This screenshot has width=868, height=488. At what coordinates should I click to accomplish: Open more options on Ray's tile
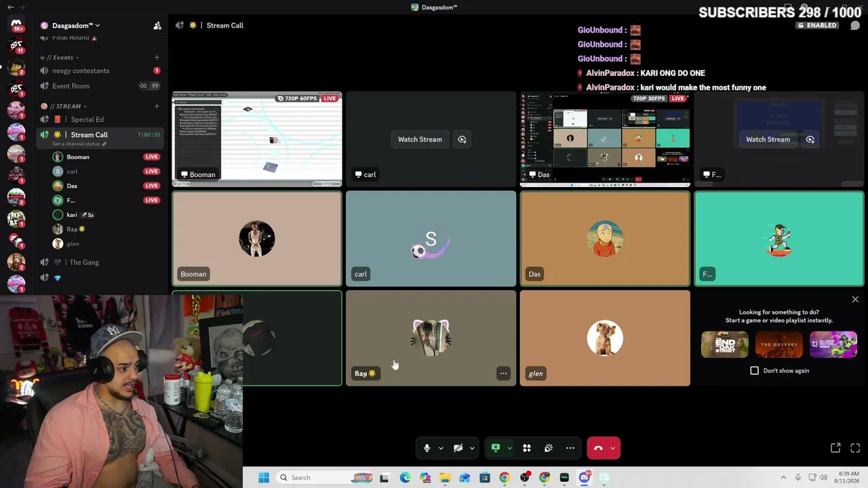point(503,373)
